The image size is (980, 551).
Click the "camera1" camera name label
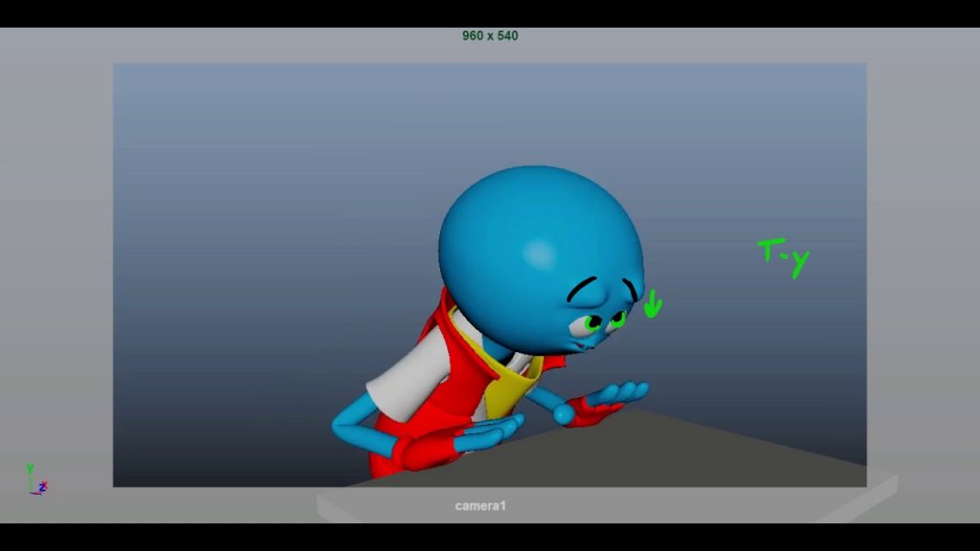480,505
